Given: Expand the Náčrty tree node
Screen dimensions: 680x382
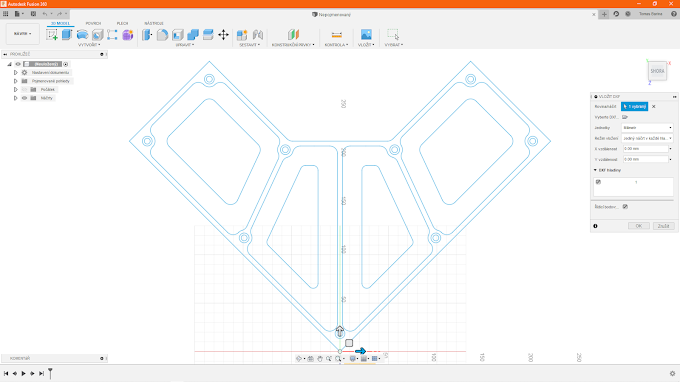Looking at the screenshot, I should point(16,98).
